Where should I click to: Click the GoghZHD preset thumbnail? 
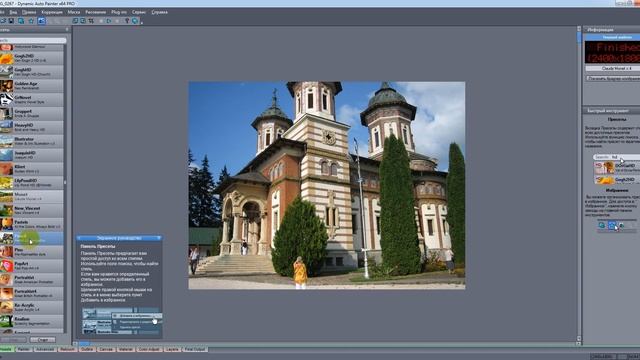tap(7, 58)
